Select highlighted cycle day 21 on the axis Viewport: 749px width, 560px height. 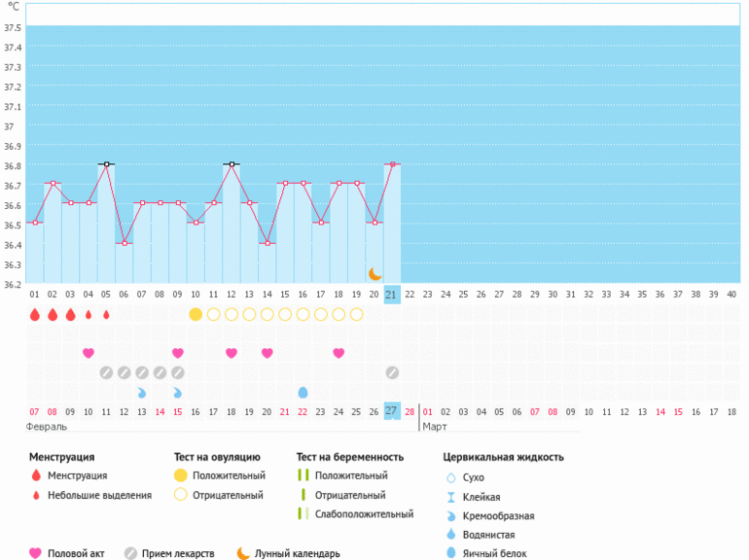(x=392, y=295)
